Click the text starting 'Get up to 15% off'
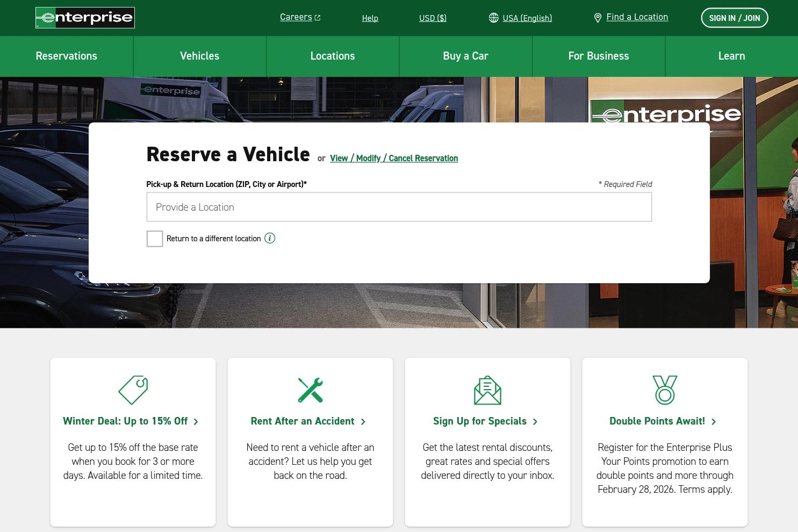The height and width of the screenshot is (532, 798). [x=133, y=462]
